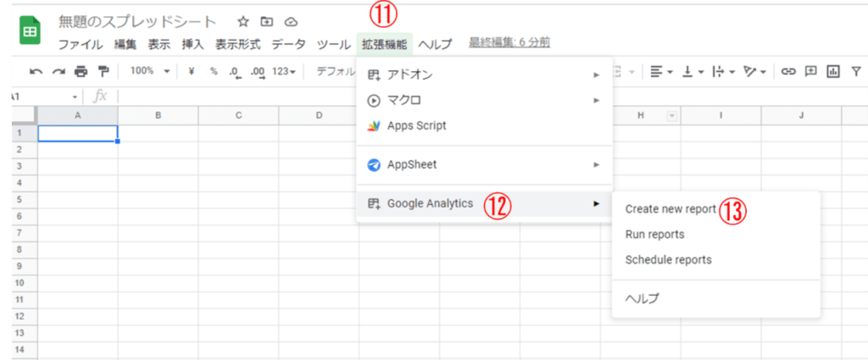
Task: Click the spreadsheet title to rename it
Action: click(x=137, y=21)
